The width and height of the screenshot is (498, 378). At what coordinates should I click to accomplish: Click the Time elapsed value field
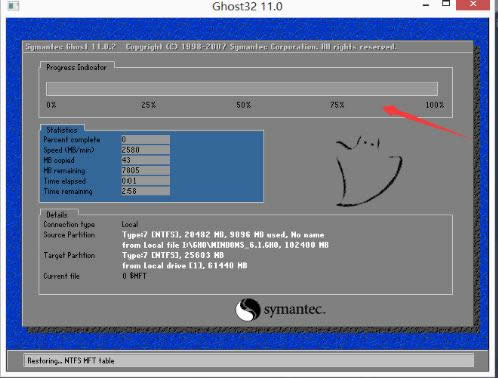pyautogui.click(x=145, y=181)
